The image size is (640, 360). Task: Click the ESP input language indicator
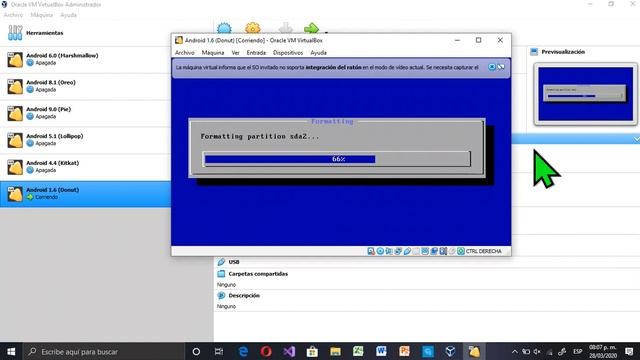[578, 351]
